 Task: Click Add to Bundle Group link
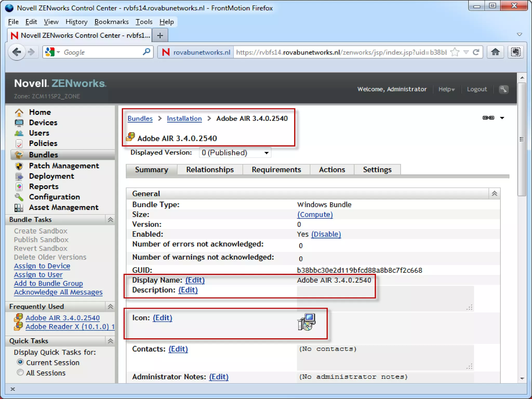click(48, 283)
